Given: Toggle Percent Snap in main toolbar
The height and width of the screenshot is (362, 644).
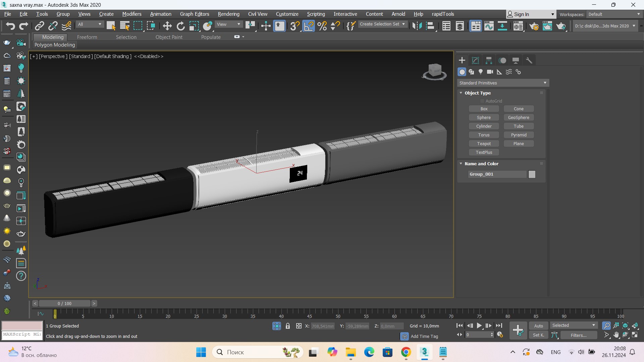Looking at the screenshot, I should coord(322,26).
